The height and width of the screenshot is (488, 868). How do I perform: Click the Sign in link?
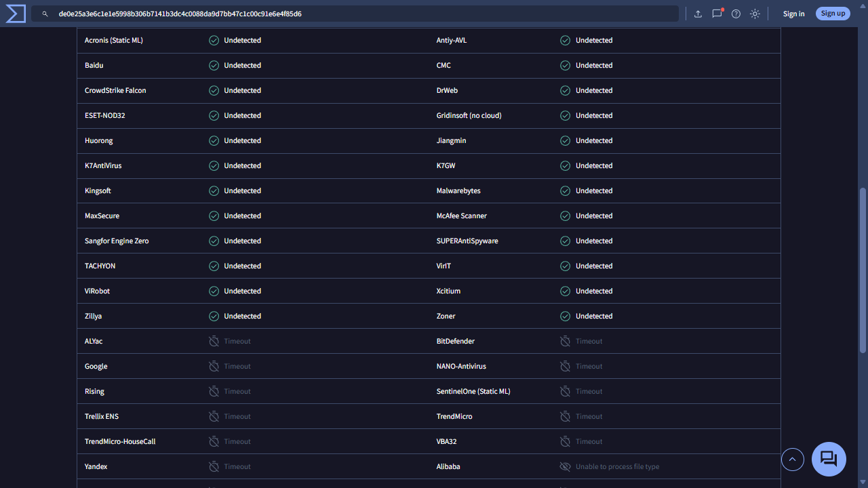(793, 14)
